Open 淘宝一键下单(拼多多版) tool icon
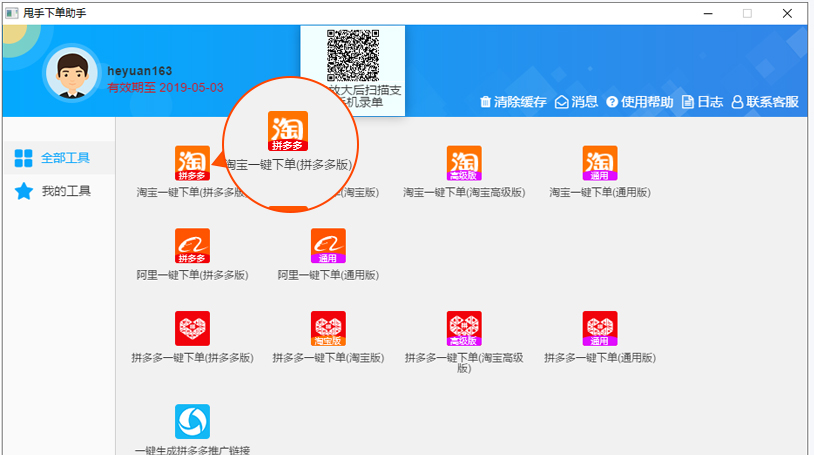Image resolution: width=814 pixels, height=455 pixels. [x=192, y=163]
